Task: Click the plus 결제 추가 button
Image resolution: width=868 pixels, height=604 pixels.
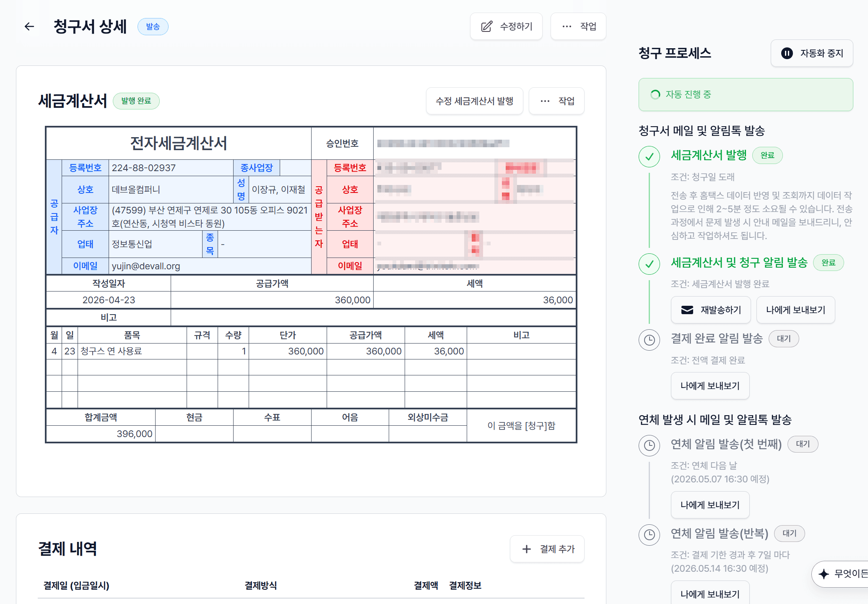Action: (547, 549)
